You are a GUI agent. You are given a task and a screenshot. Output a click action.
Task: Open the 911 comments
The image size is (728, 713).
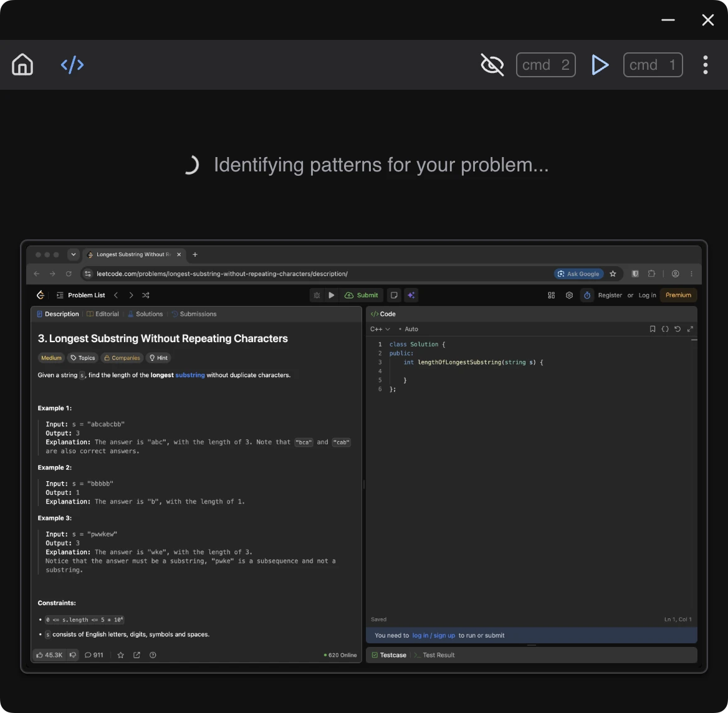click(93, 655)
